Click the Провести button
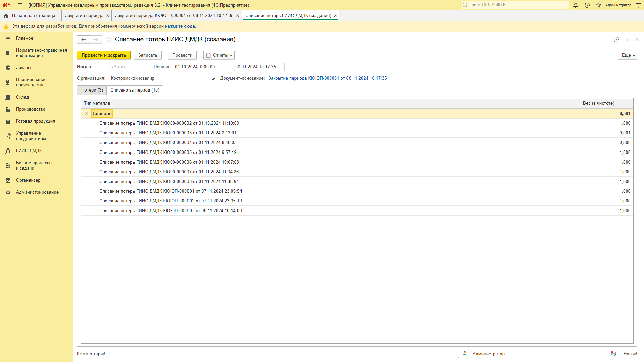 pyautogui.click(x=182, y=55)
